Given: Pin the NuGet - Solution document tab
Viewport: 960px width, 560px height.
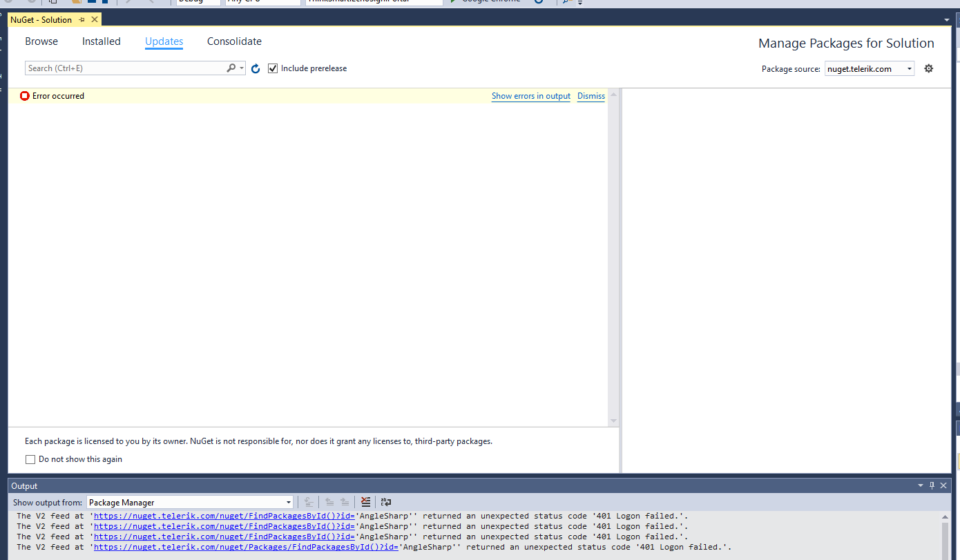Looking at the screenshot, I should tap(81, 19).
